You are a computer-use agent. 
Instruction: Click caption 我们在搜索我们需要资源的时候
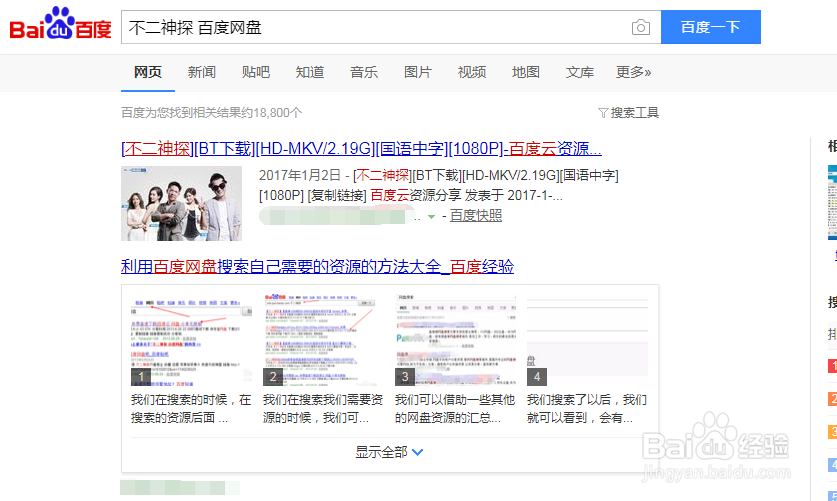[323, 409]
